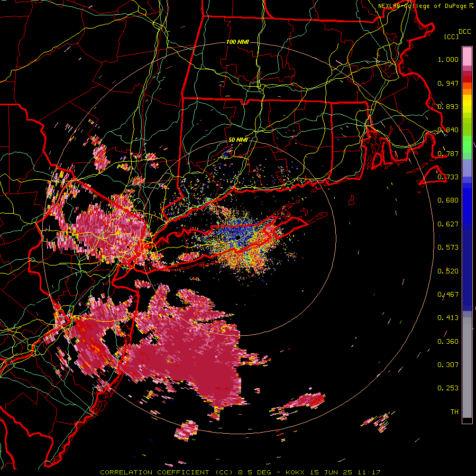Select the 0.680 scale value
The width and height of the screenshot is (476, 476).
point(448,200)
